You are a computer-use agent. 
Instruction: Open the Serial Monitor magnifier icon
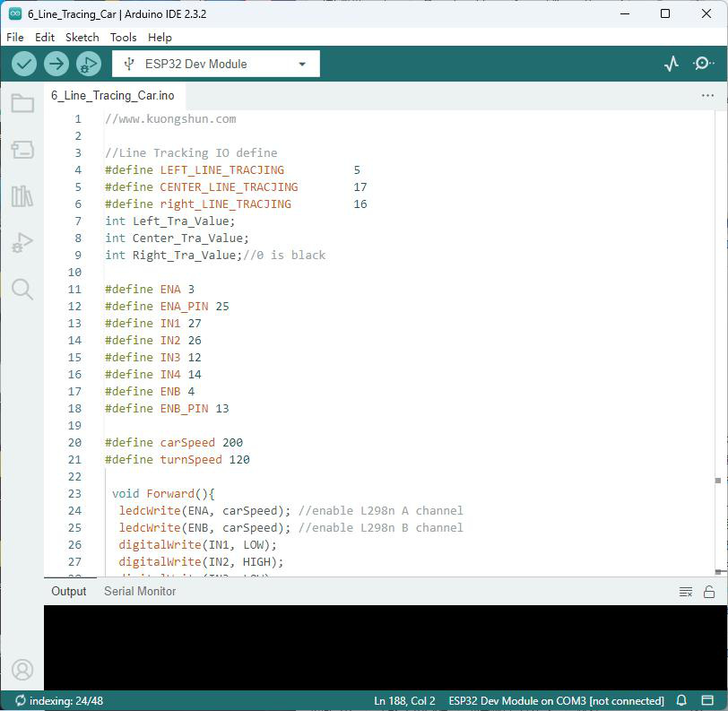(x=704, y=64)
